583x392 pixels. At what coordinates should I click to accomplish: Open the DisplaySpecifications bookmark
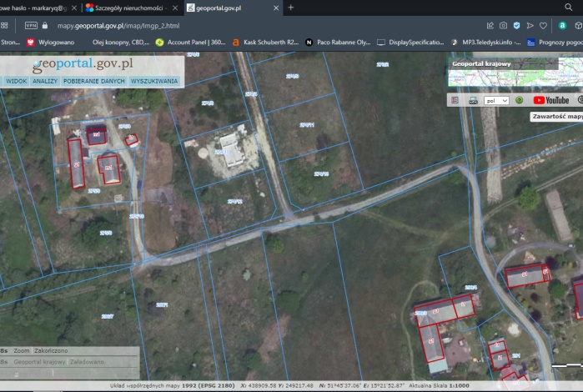point(410,43)
